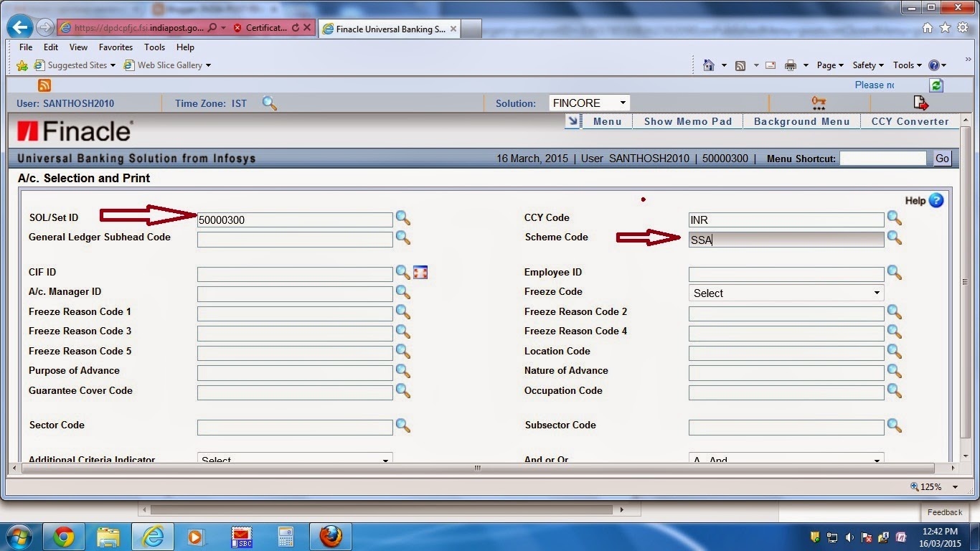
Task: Open Firefox from taskbar
Action: [x=331, y=537]
